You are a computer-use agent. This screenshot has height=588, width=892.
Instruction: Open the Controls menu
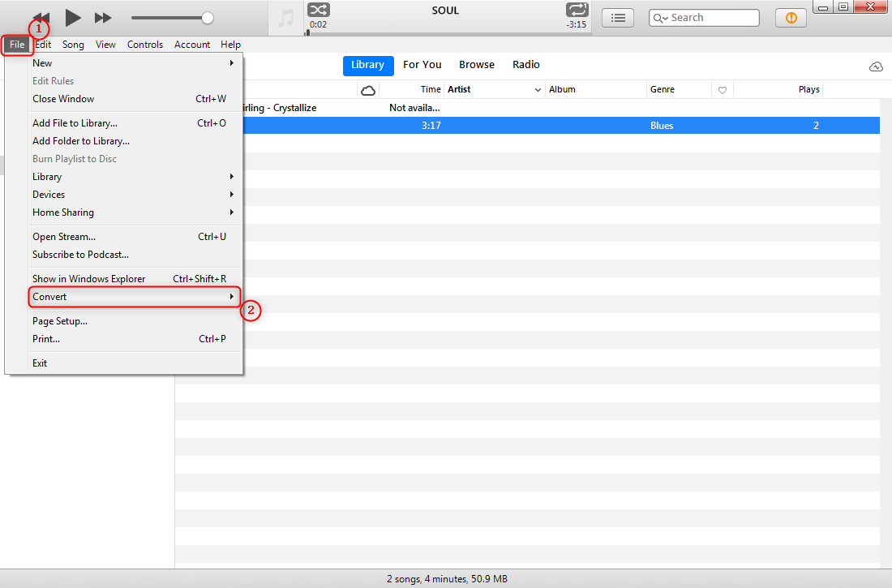click(x=145, y=45)
